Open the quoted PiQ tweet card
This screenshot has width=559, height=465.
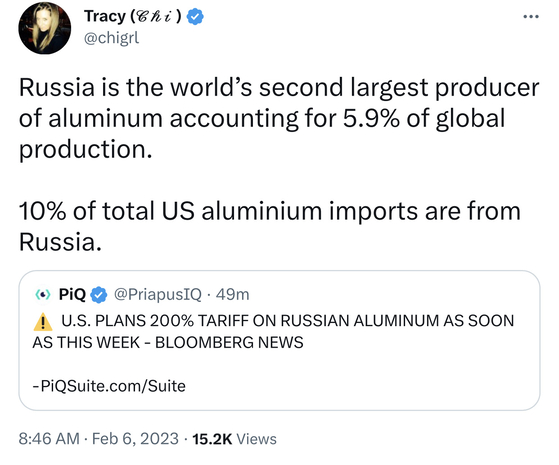pos(280,340)
